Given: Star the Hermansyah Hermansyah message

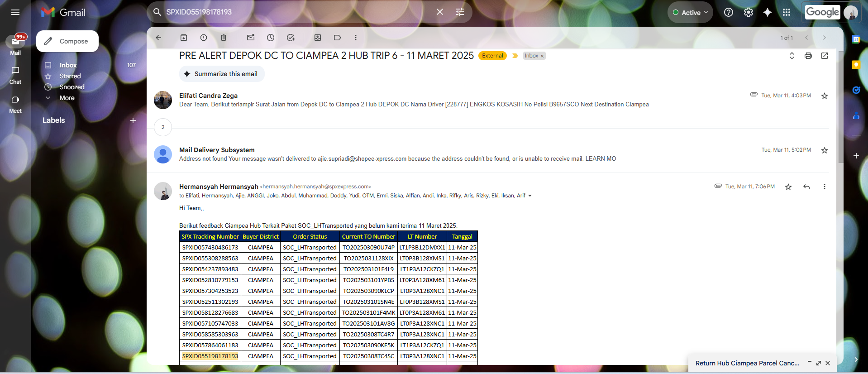Looking at the screenshot, I should (788, 187).
